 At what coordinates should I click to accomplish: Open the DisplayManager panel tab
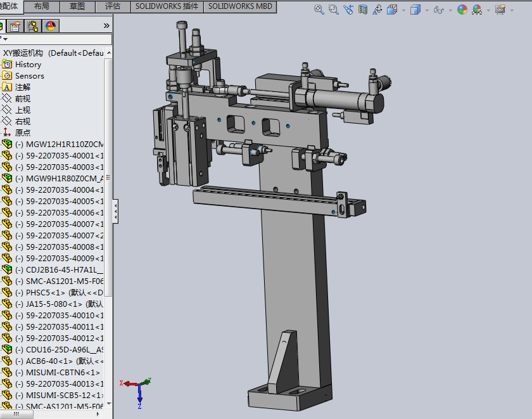coord(50,26)
